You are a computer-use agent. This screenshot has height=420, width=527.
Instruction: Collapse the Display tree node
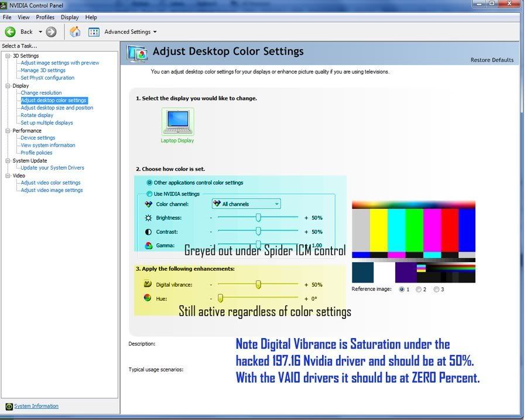pos(8,86)
